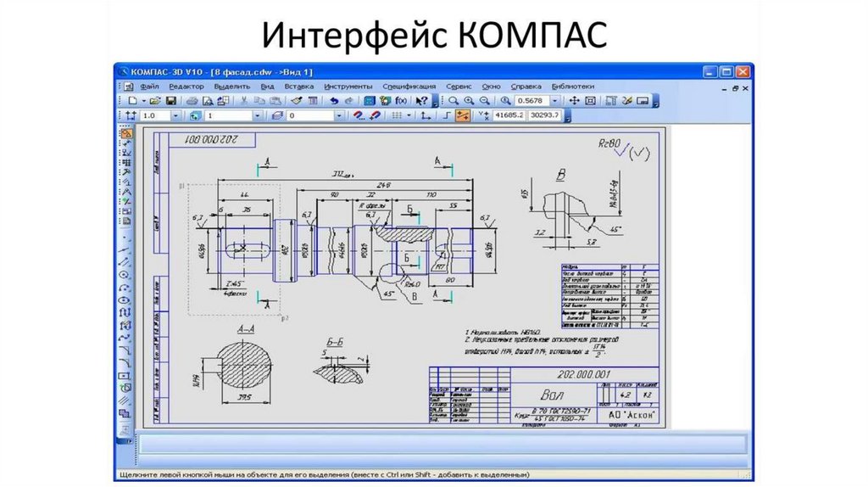
Task: Open Print Preview icon
Action: pyautogui.click(x=208, y=101)
